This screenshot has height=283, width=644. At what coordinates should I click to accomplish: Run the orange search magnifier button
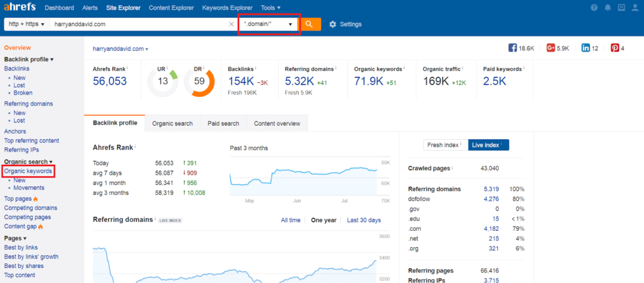[x=311, y=25]
